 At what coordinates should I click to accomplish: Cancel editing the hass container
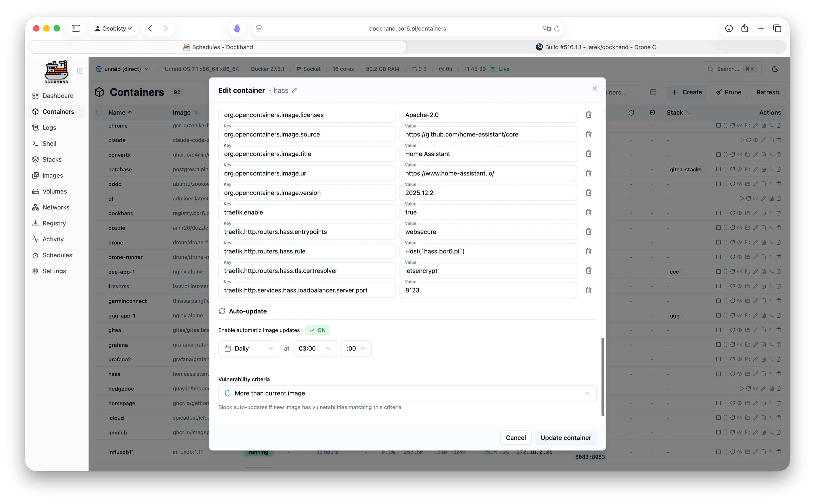(x=516, y=437)
